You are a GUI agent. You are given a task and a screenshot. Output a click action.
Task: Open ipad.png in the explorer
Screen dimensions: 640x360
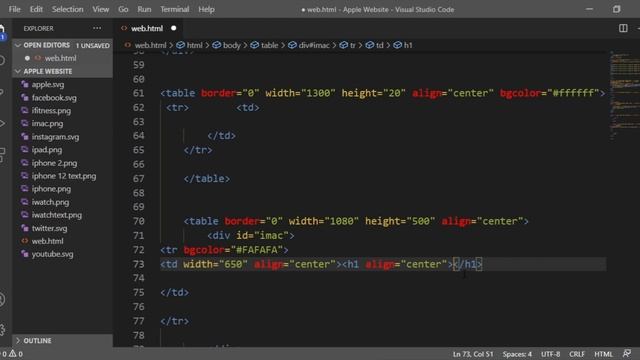(62, 150)
